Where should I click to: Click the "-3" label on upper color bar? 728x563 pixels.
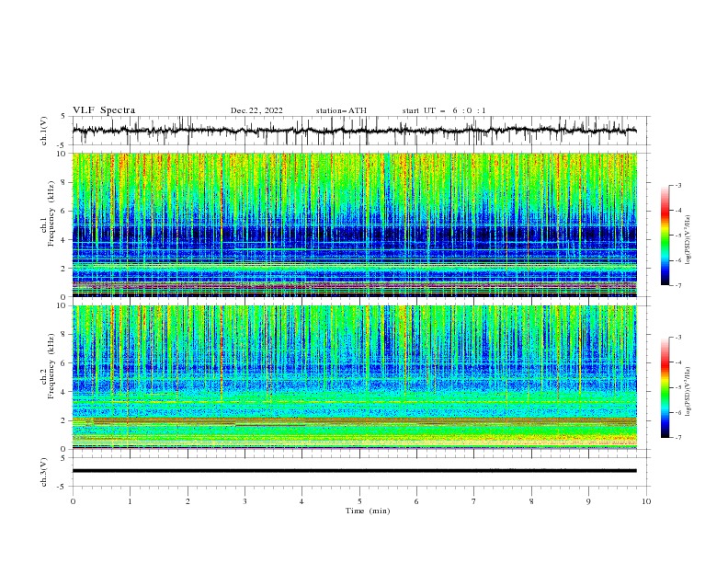click(677, 185)
